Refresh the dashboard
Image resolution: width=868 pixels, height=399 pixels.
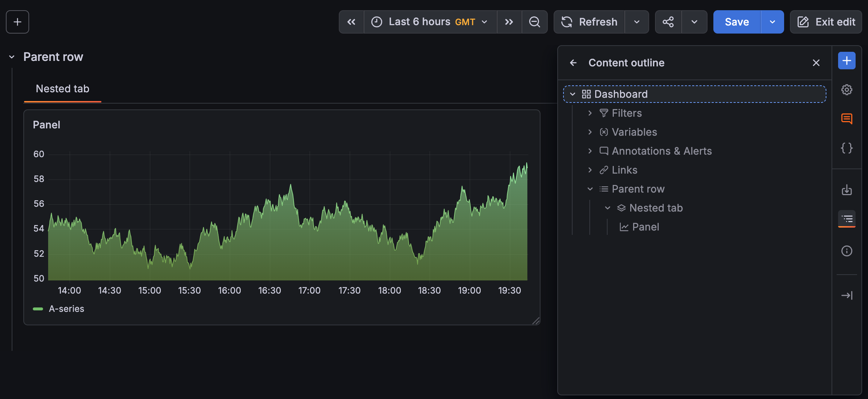[589, 22]
